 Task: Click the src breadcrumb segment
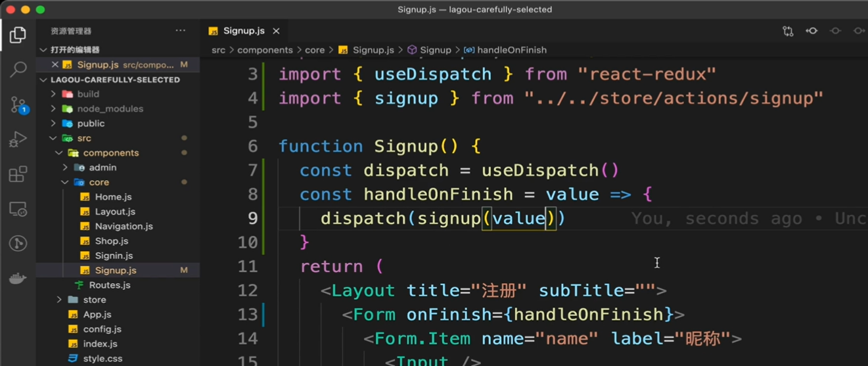(218, 50)
